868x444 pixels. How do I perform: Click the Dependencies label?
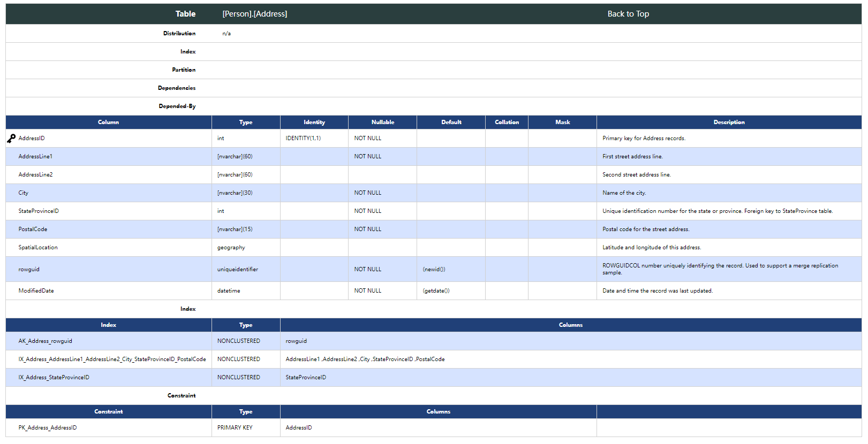coord(177,88)
